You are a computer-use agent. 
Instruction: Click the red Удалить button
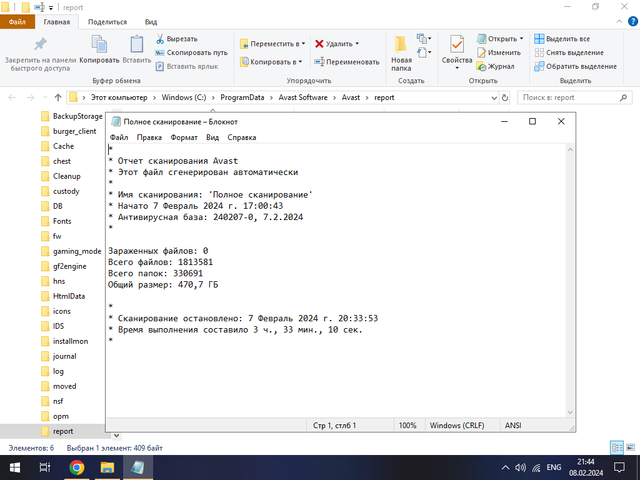pos(337,44)
